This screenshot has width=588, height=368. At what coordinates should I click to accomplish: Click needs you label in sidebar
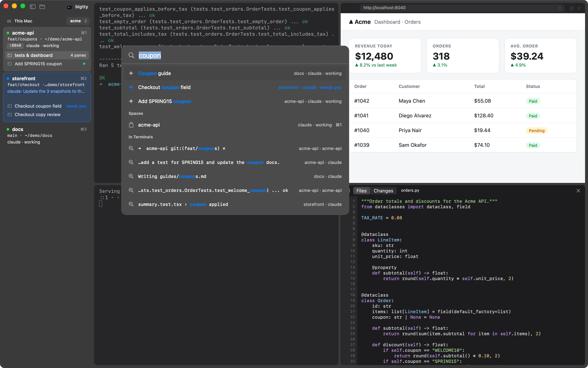(x=76, y=106)
